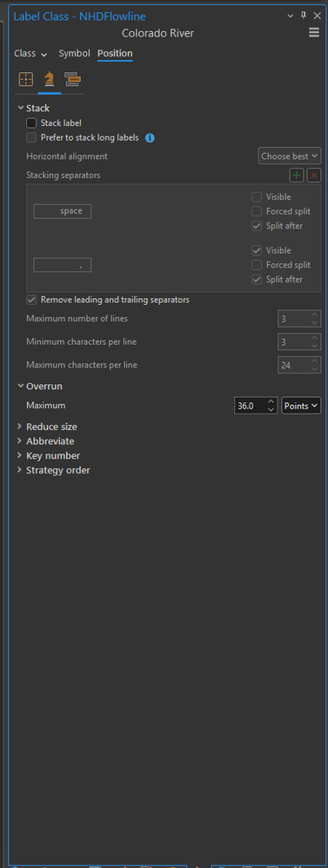Expand the Key number section
Screen dimensions: 328x868
click(x=21, y=455)
